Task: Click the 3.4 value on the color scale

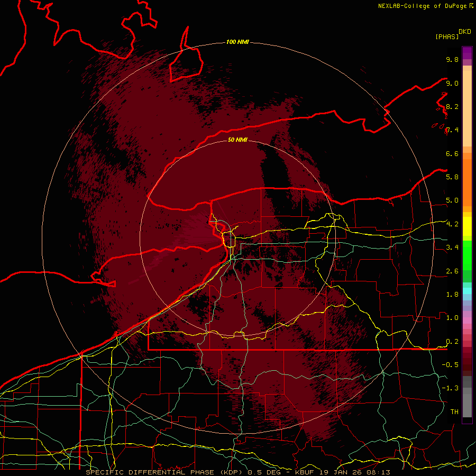Action: (x=452, y=248)
